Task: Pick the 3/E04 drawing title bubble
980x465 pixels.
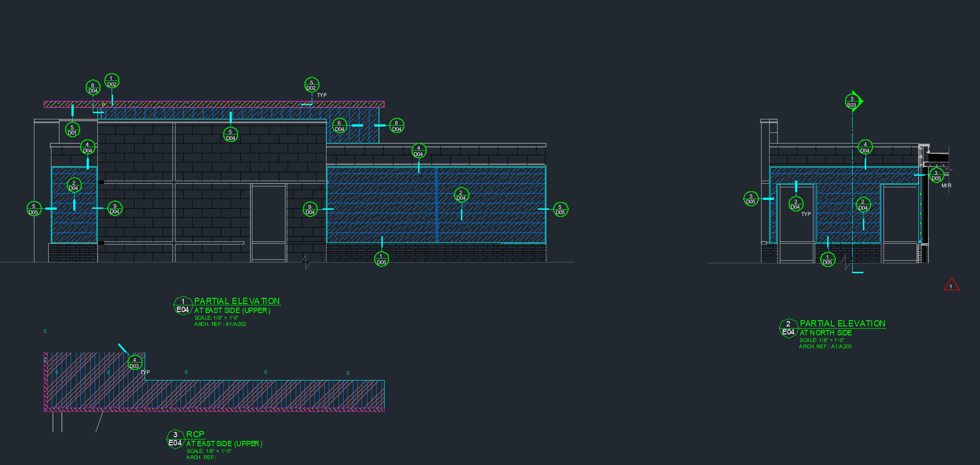Action: click(x=175, y=439)
